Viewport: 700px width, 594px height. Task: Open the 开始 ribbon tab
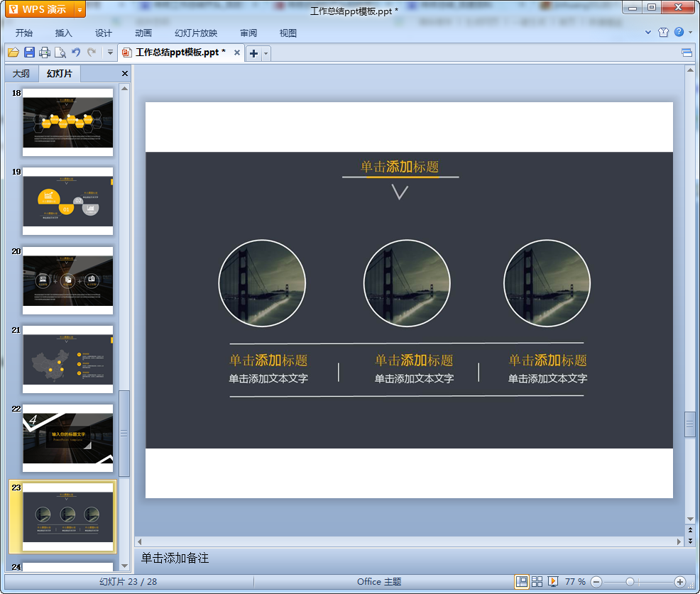click(24, 33)
